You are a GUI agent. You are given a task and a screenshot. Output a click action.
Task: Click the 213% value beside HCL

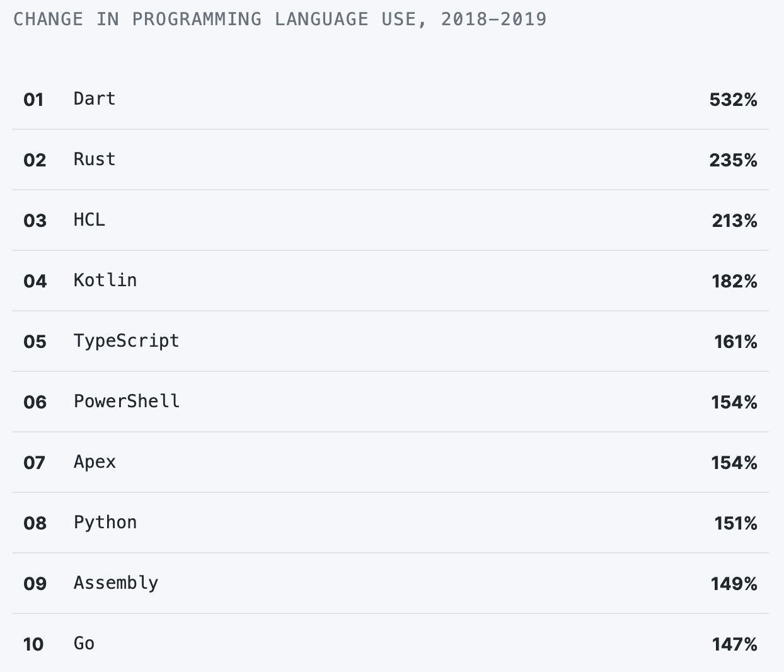(x=734, y=221)
